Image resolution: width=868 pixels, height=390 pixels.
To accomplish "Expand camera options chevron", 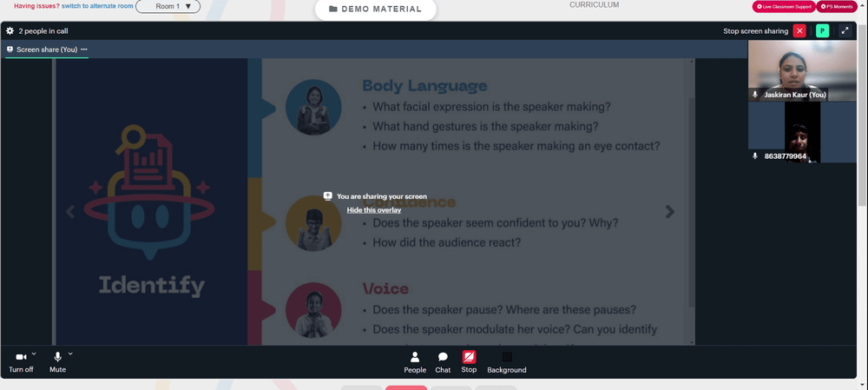I will click(x=34, y=354).
